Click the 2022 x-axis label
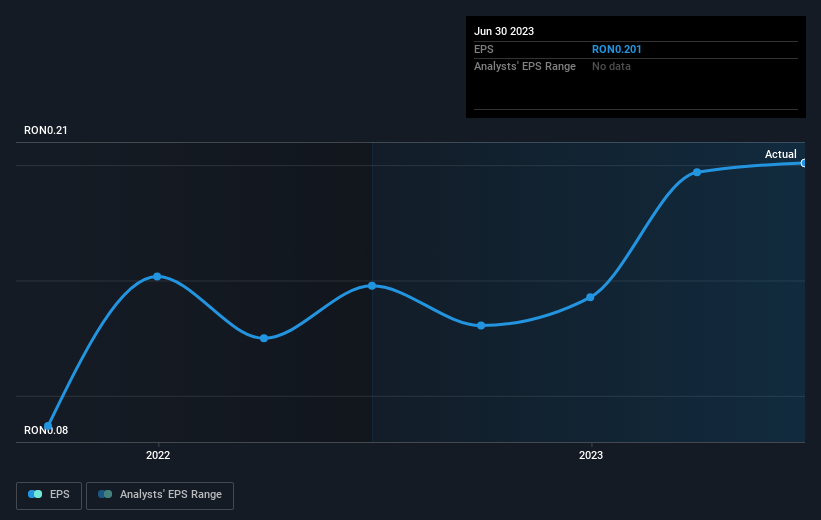 point(158,455)
